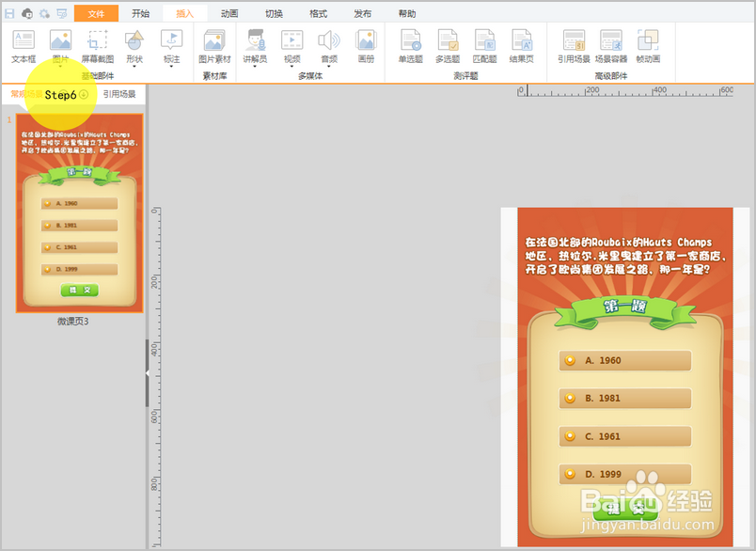This screenshot has width=756, height=551.
Task: Select option C. 1961 on the canvas
Action: (x=625, y=436)
